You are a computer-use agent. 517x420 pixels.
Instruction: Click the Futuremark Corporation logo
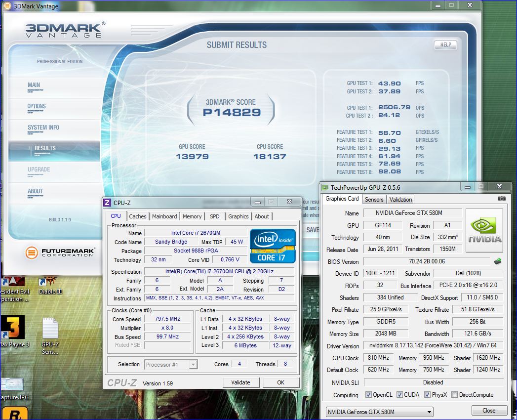click(60, 252)
